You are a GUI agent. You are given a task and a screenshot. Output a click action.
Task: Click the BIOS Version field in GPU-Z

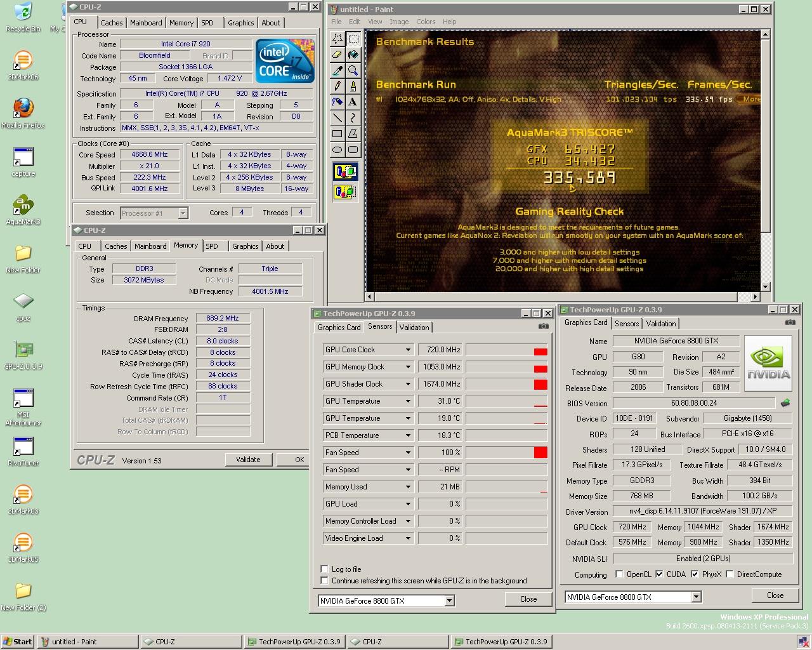pos(694,403)
